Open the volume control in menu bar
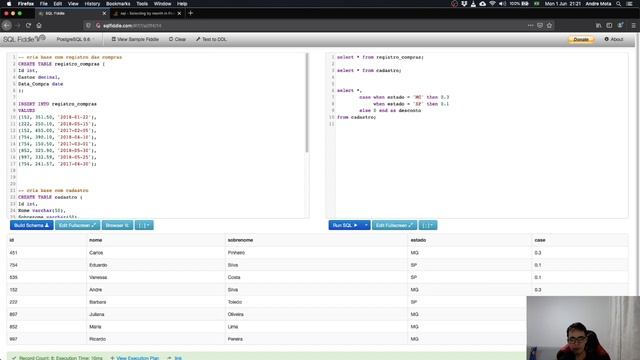 click(502, 4)
